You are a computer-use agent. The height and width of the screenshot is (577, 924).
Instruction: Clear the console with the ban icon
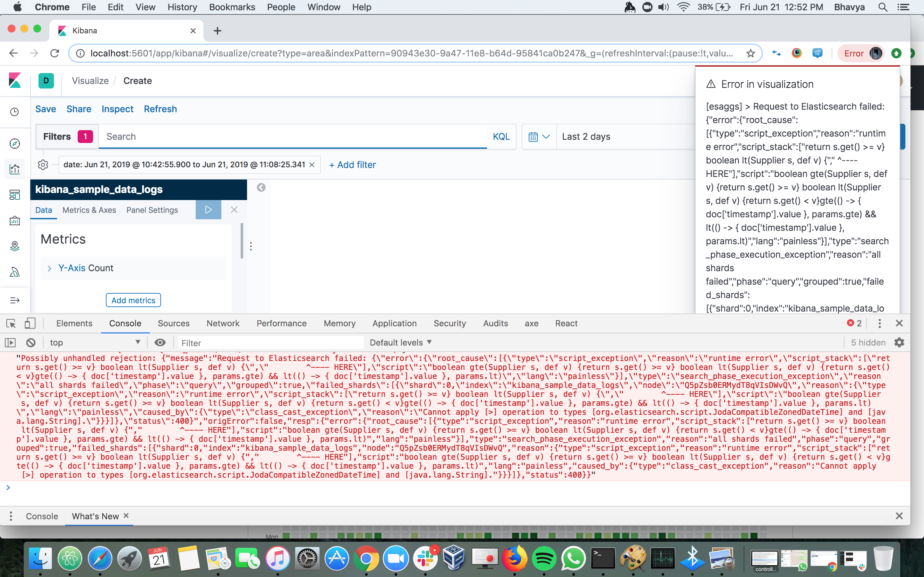click(x=30, y=342)
